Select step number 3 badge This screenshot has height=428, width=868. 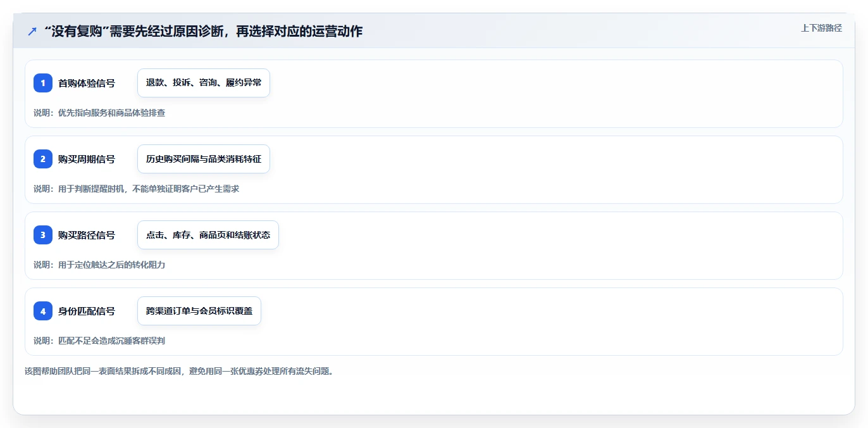pos(43,235)
